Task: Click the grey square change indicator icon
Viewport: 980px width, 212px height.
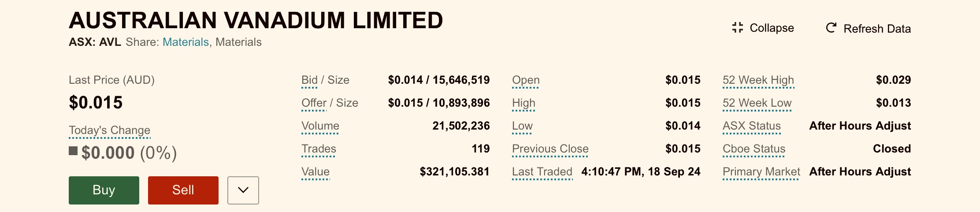Action: 73,151
